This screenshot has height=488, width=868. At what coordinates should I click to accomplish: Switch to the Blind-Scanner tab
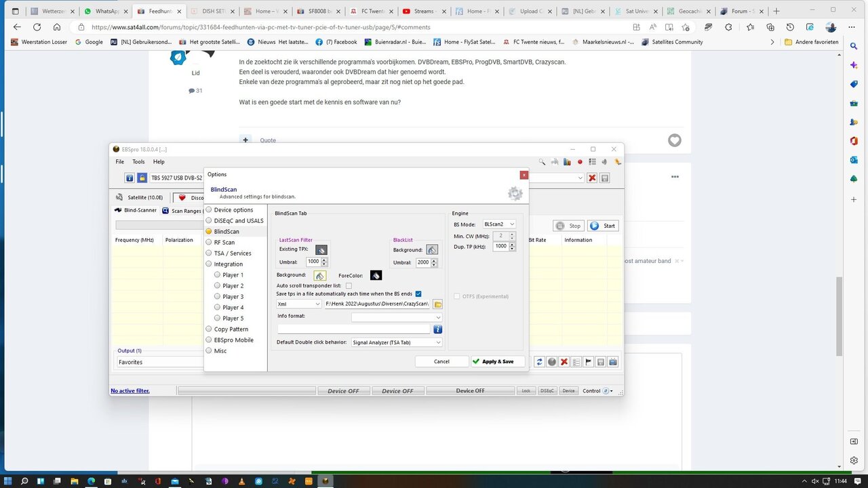(136, 211)
